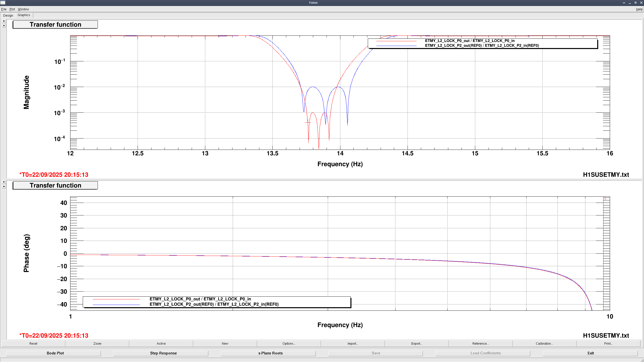Click up-arrow expander beside top plot
The width and height of the screenshot is (644, 362).
coord(4,26)
